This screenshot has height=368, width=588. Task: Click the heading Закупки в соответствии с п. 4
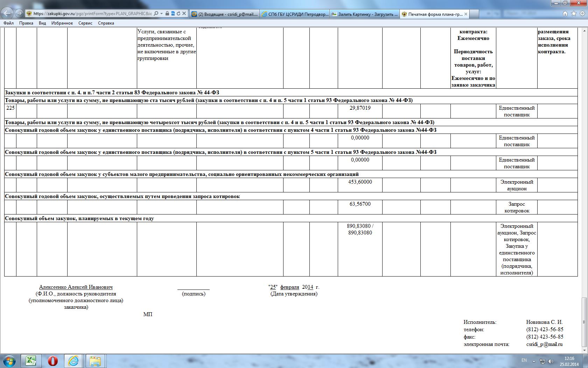(x=112, y=93)
